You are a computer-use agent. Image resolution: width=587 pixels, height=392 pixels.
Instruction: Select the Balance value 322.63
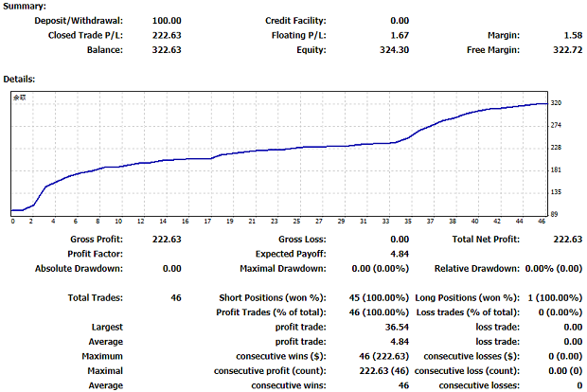[x=167, y=50]
